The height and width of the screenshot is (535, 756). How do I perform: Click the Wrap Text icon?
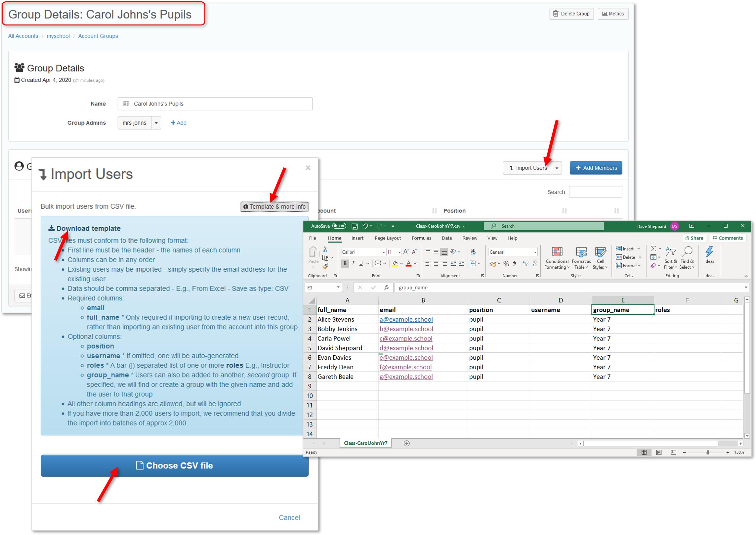(473, 252)
